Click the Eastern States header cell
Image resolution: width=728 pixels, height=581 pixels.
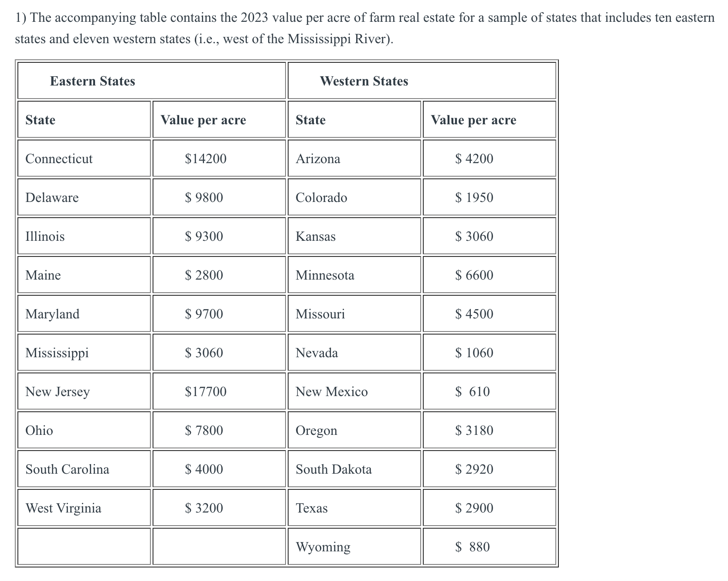(152, 81)
